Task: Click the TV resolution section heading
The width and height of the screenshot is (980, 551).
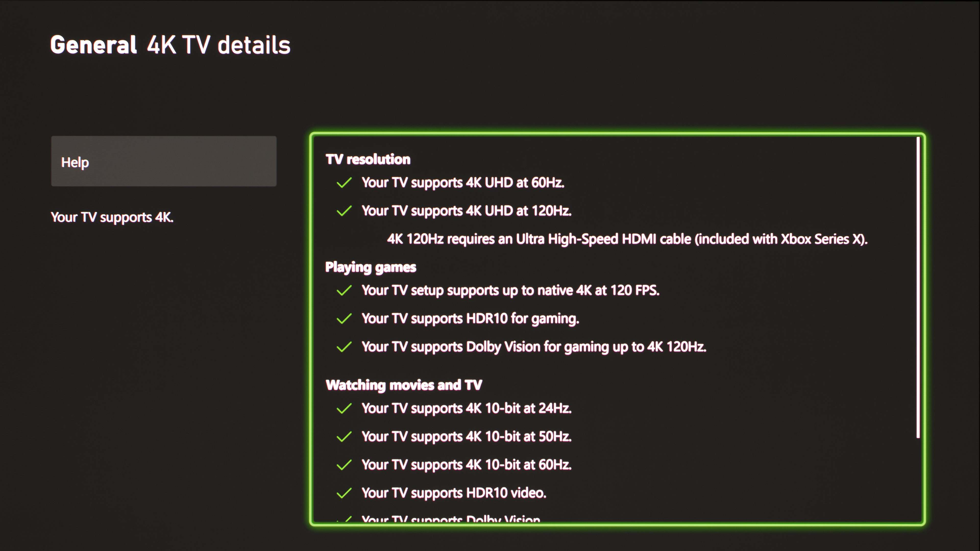Action: point(368,159)
